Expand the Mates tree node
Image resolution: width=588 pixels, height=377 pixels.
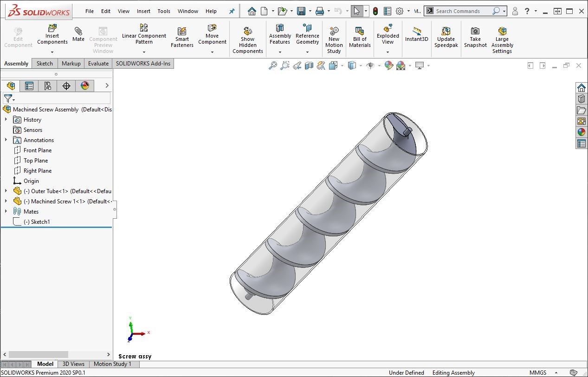click(x=6, y=211)
